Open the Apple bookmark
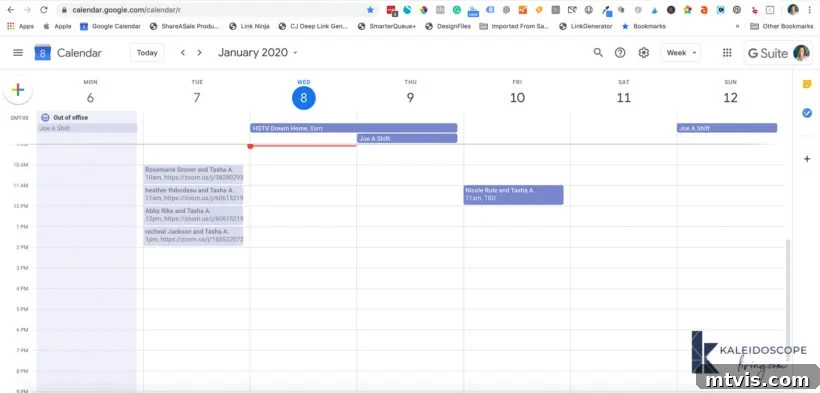Screen dimensions: 820x393 [x=57, y=26]
